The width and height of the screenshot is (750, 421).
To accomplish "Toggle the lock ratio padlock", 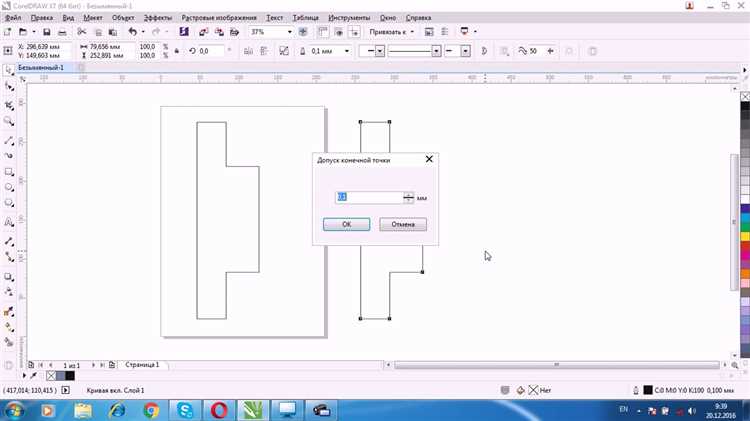I will tap(174, 50).
